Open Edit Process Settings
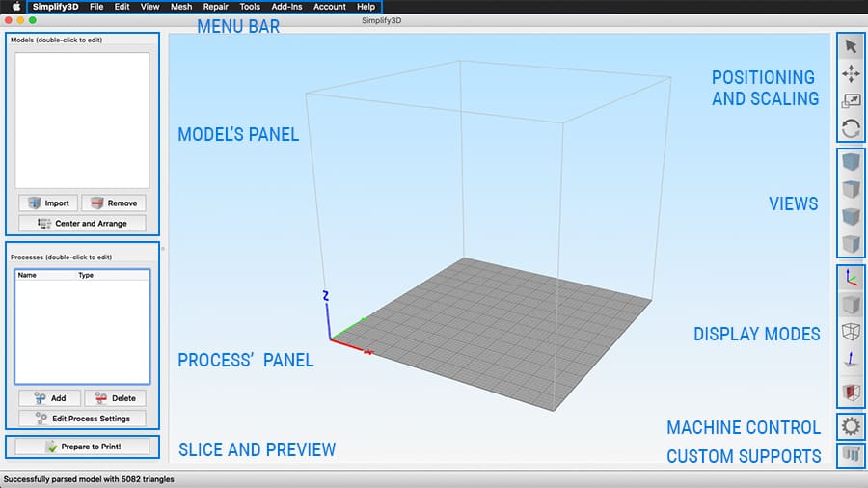This screenshot has height=488, width=868. (x=82, y=419)
